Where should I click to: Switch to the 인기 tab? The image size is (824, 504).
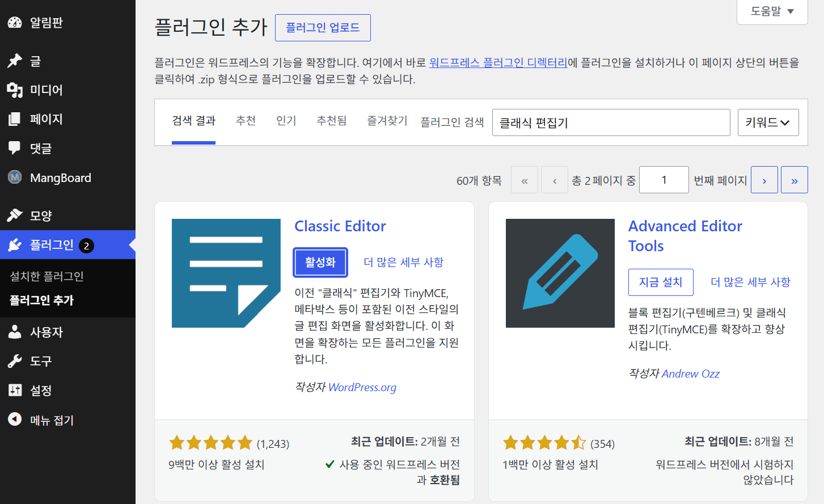pos(286,121)
